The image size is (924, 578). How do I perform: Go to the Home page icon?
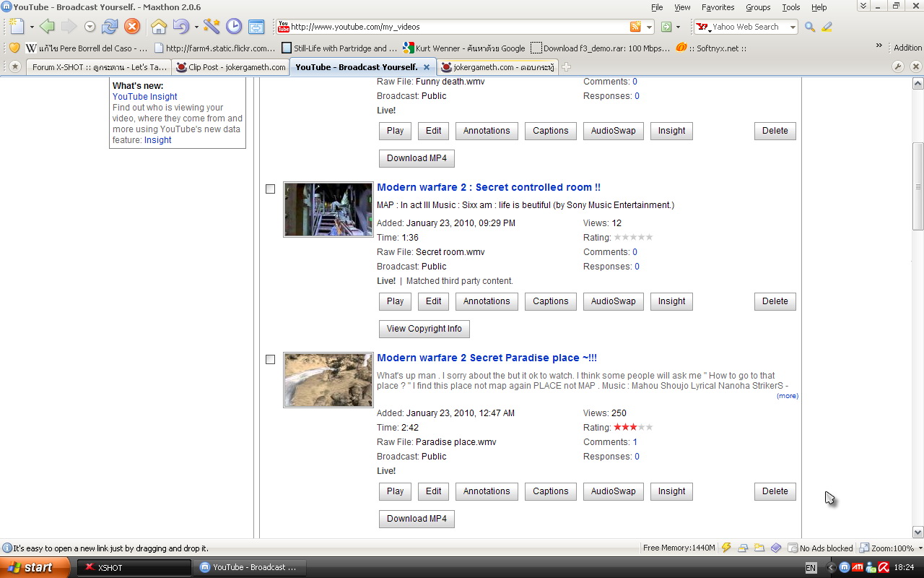[159, 27]
